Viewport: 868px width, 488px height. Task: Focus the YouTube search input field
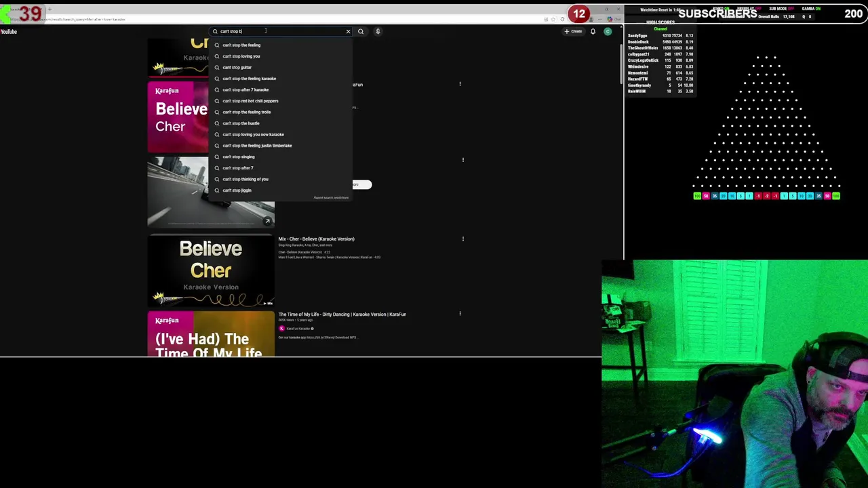281,31
